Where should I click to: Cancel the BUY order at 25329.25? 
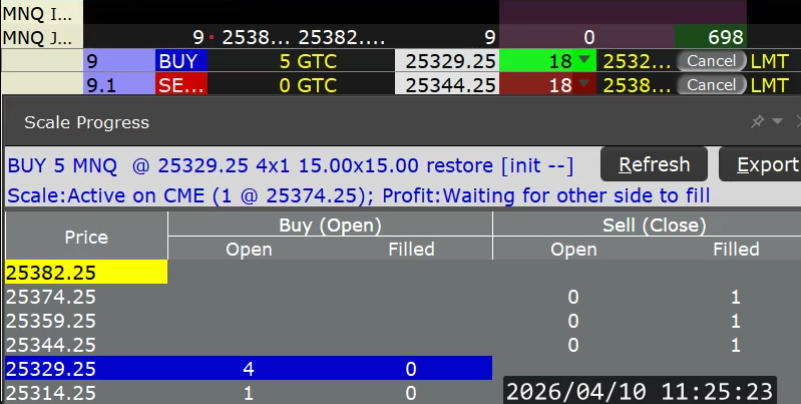point(712,61)
